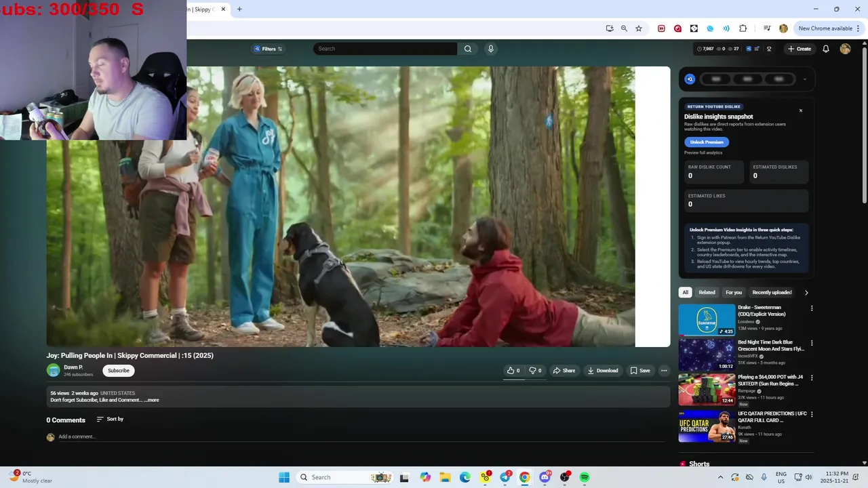Open Spotify from taskbar
Screen dimensions: 868x488
[x=585, y=477]
